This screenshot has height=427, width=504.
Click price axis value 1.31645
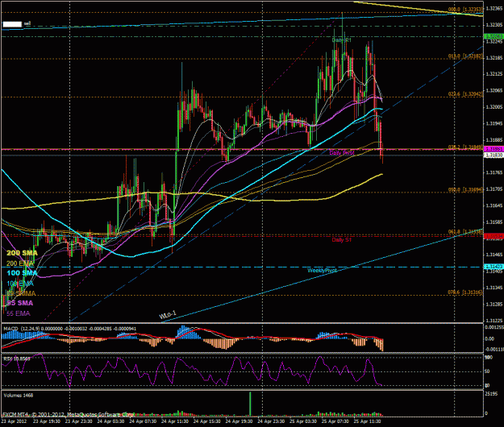[494, 205]
